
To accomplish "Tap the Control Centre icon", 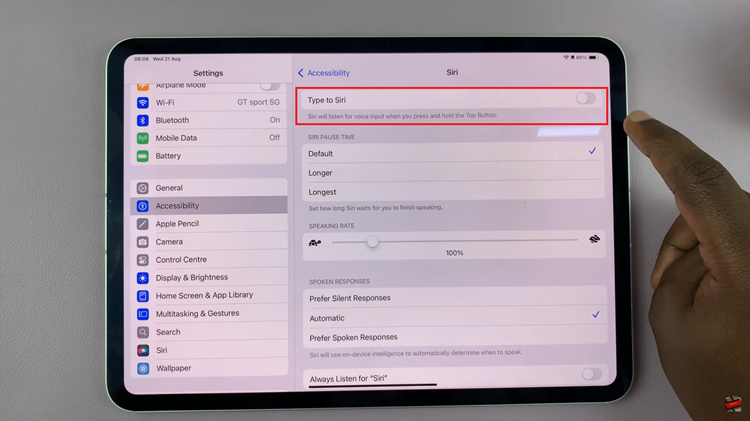I will [143, 260].
